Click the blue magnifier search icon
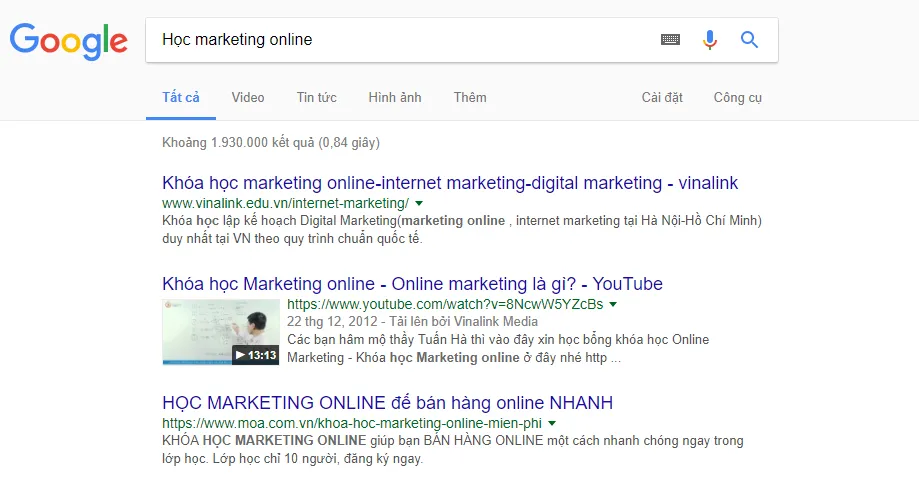This screenshot has height=485, width=919. click(750, 40)
